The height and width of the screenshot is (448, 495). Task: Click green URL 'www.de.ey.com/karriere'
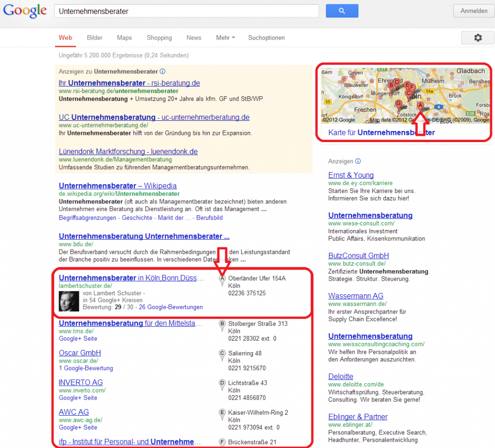point(361,183)
